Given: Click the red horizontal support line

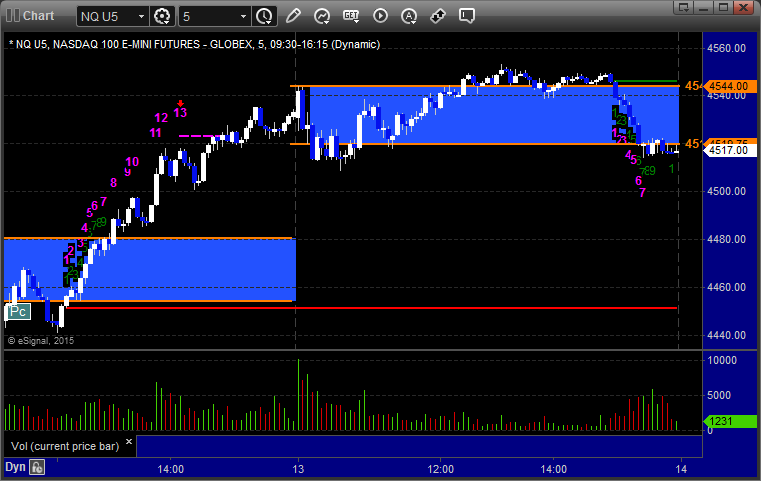Looking at the screenshot, I should [x=371, y=308].
